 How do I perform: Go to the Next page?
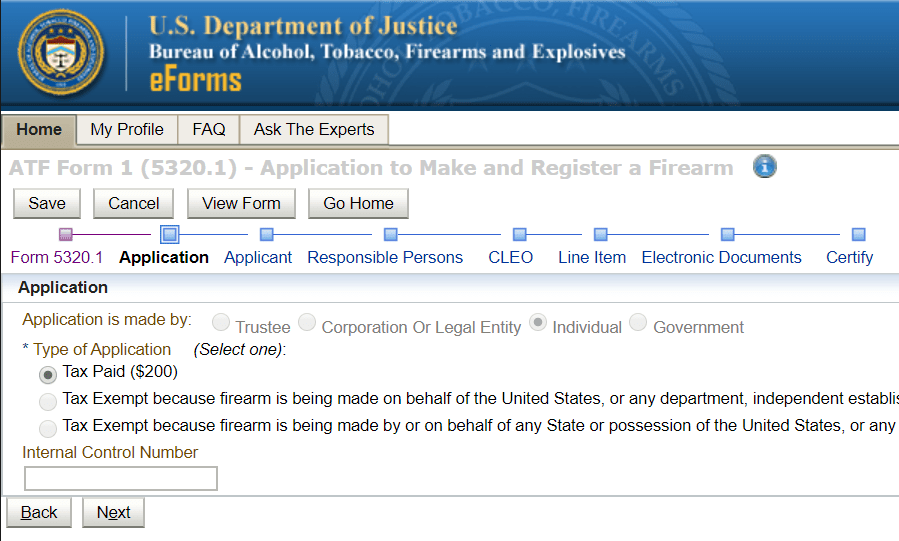114,512
